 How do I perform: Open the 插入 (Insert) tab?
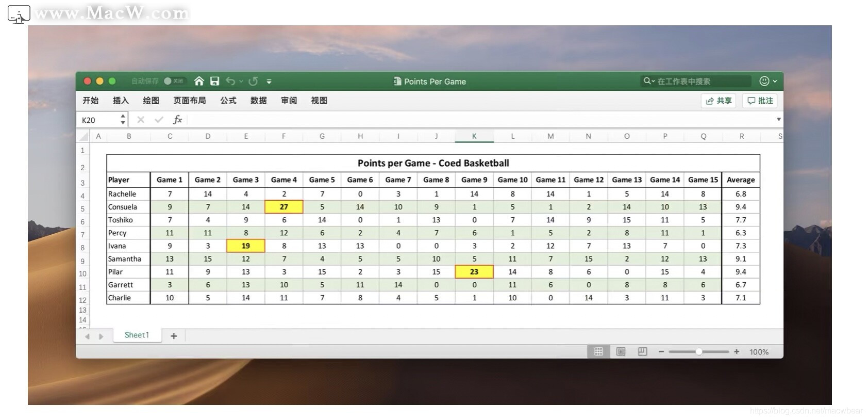(x=121, y=101)
